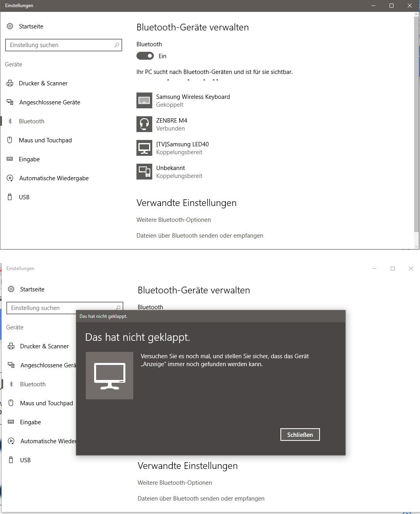The image size is (420, 514).
Task: Click Startseite gear icon in top window
Action: (10, 26)
